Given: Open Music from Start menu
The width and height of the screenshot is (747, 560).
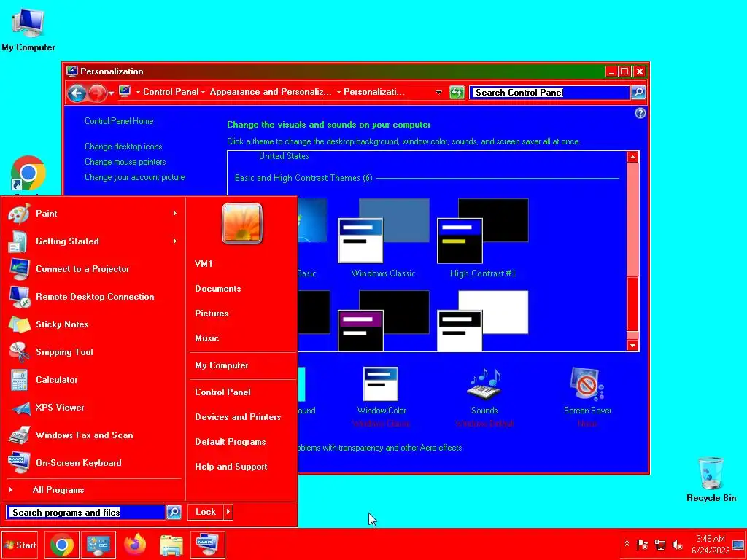Looking at the screenshot, I should point(206,338).
